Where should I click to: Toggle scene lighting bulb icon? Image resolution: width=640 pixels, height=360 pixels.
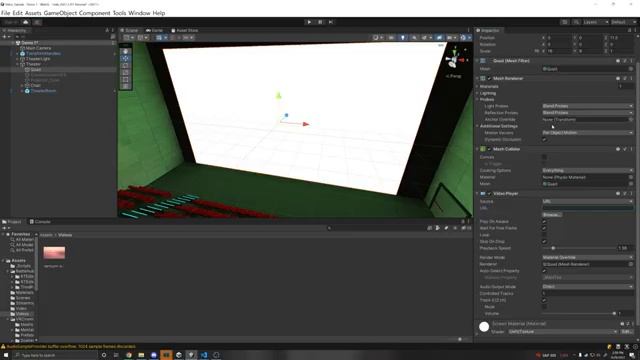(402, 38)
